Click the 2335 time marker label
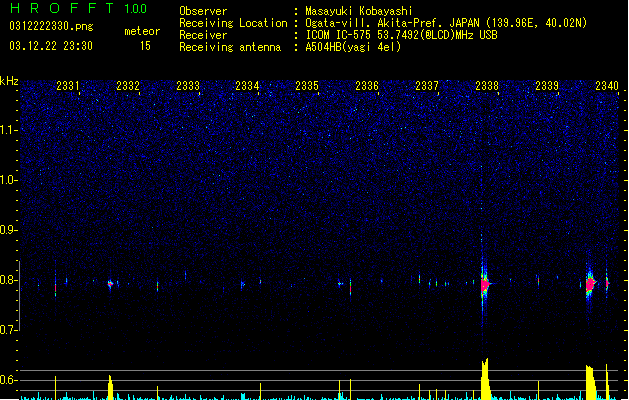The image size is (629, 400). tap(307, 86)
